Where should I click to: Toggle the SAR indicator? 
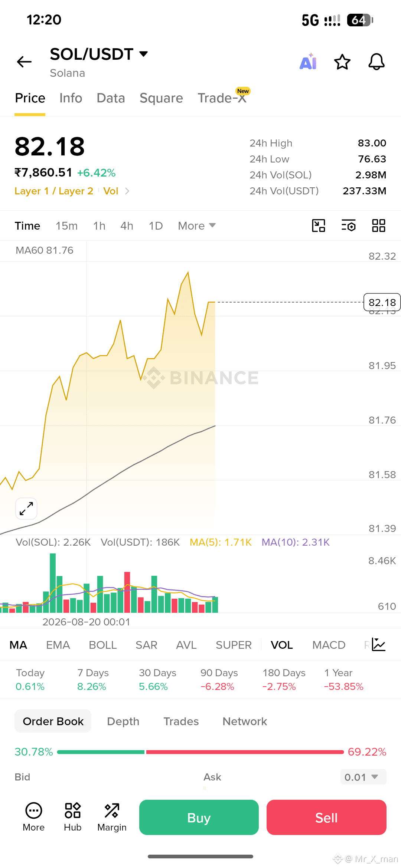(146, 645)
